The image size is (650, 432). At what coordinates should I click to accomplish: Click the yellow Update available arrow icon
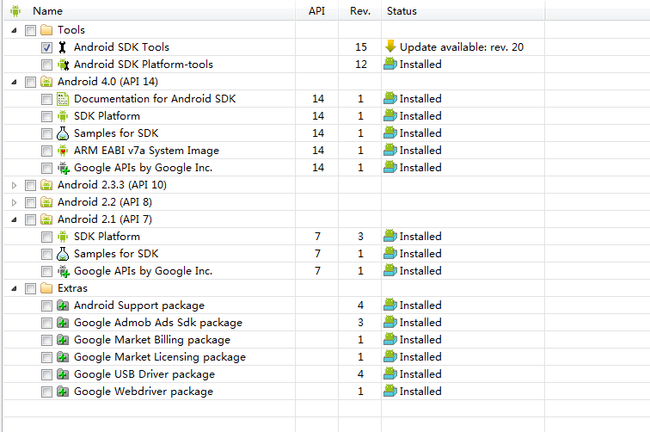[390, 46]
